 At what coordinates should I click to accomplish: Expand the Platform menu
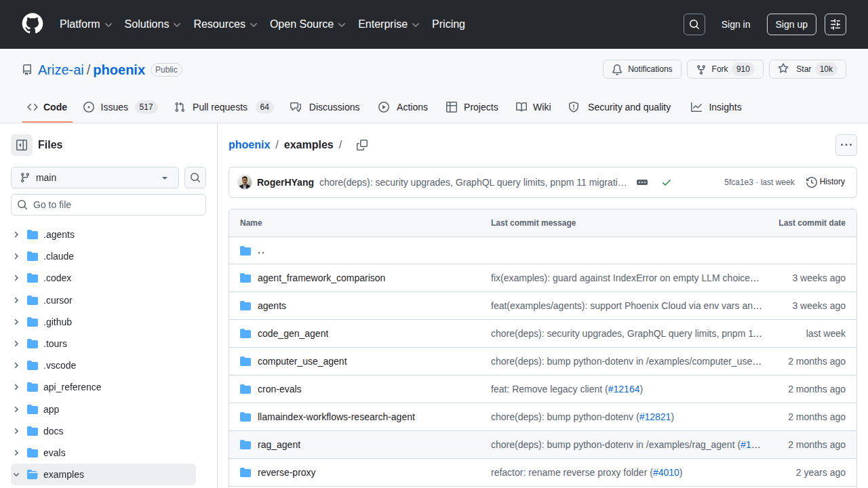[x=85, y=24]
